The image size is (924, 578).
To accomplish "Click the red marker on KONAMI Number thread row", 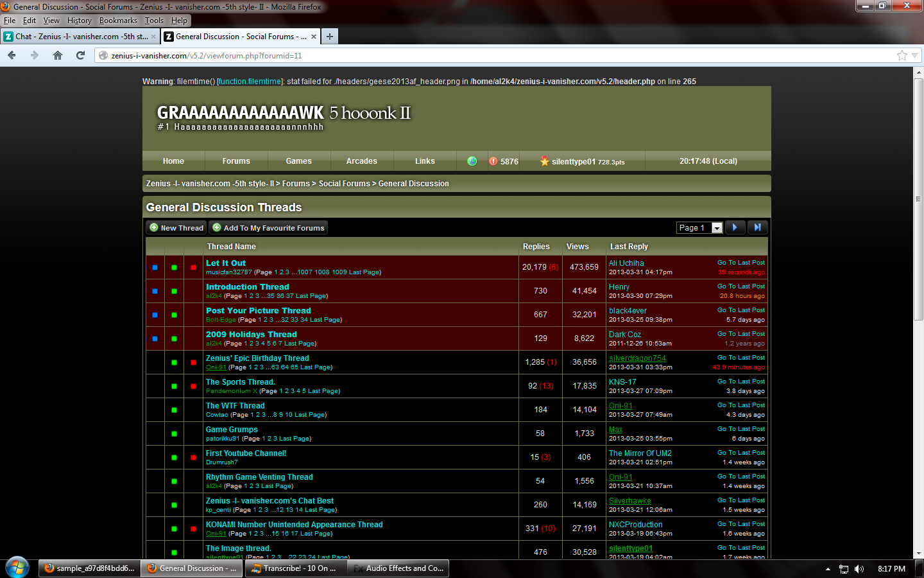I will [193, 529].
